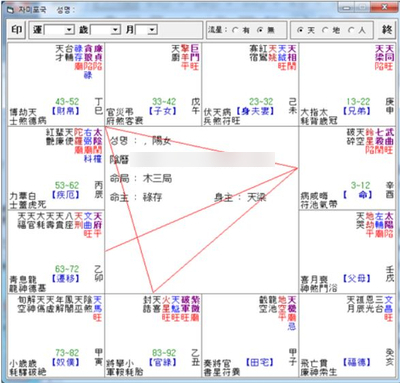Click the 終 exit button
400x383 pixels.
tap(387, 30)
